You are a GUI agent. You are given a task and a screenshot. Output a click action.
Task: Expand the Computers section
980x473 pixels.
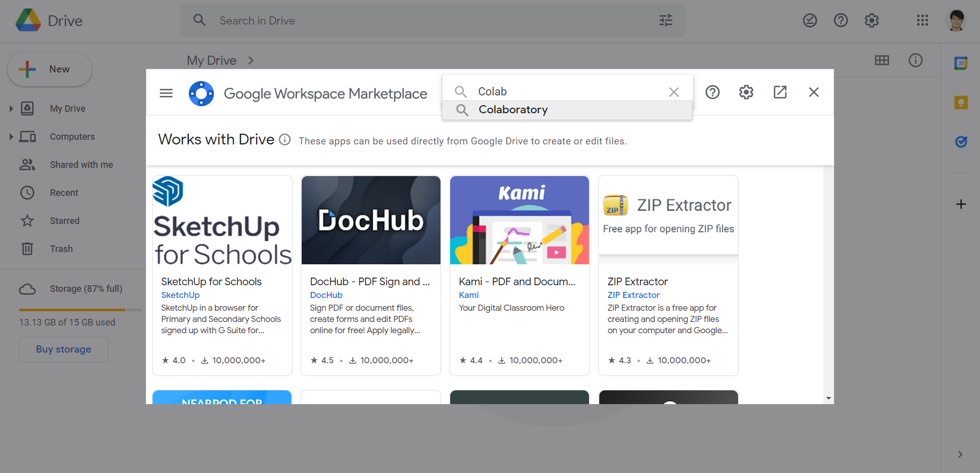point(11,136)
